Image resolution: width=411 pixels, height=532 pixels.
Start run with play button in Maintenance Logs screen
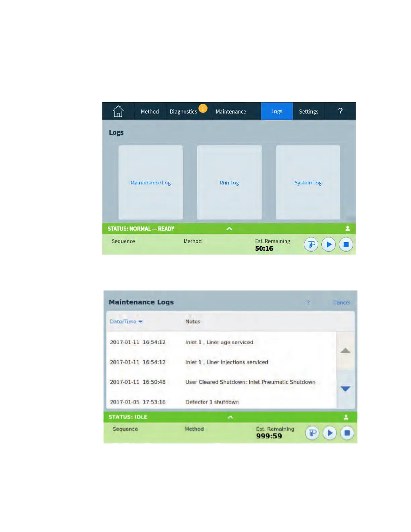[x=330, y=433]
